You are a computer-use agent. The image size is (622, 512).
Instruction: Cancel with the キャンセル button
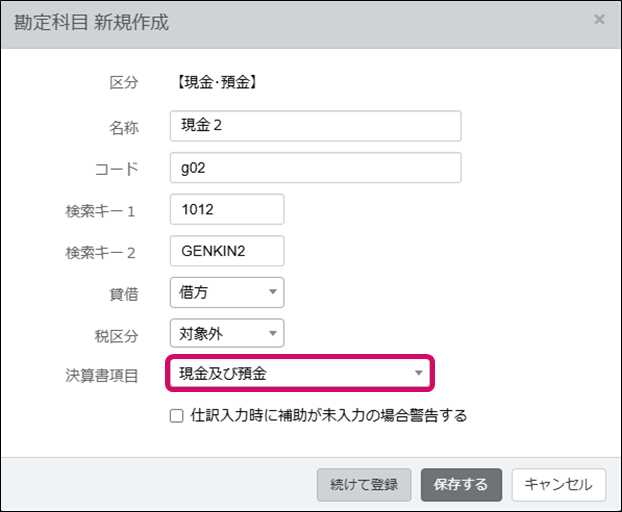[559, 485]
